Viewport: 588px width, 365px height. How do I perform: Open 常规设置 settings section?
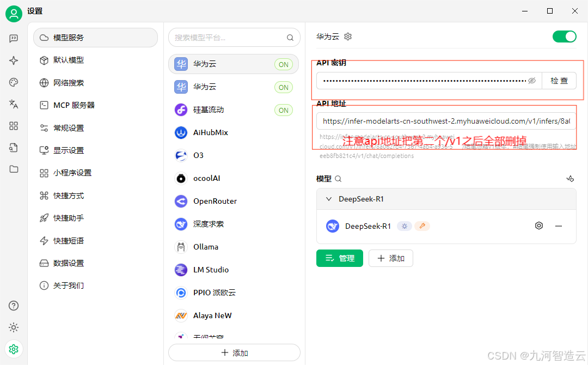pos(95,128)
